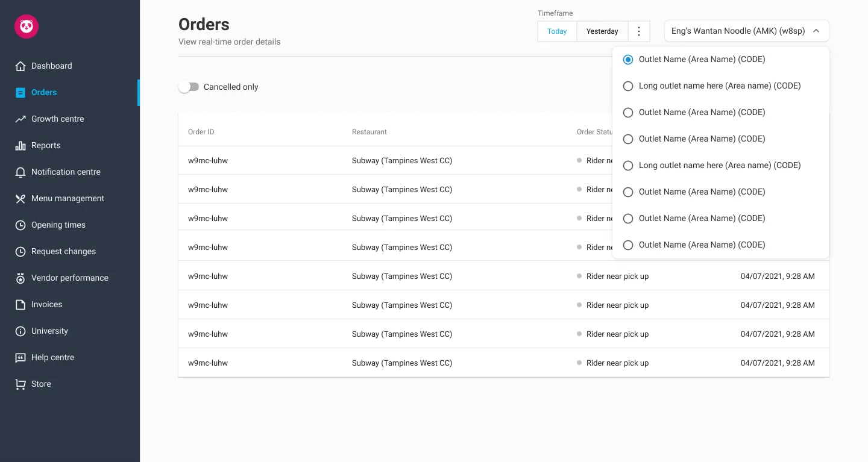Open Growth centre trending-arrow icon

(x=20, y=119)
